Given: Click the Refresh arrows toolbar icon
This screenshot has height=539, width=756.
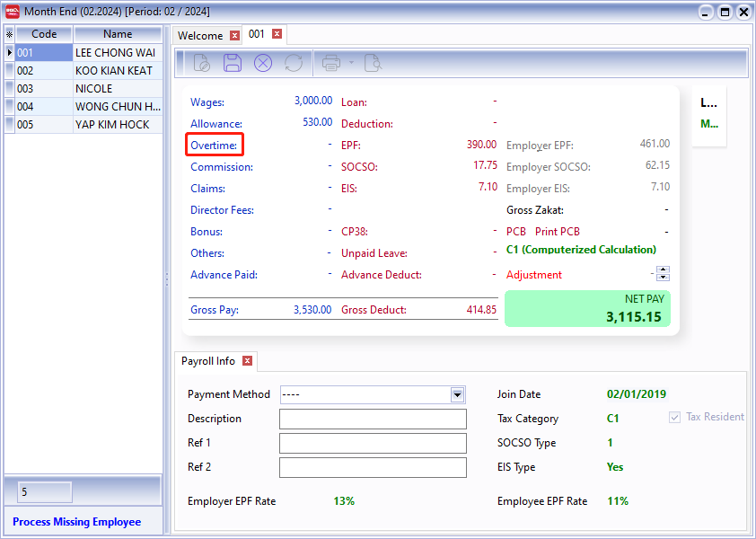Looking at the screenshot, I should (x=293, y=63).
